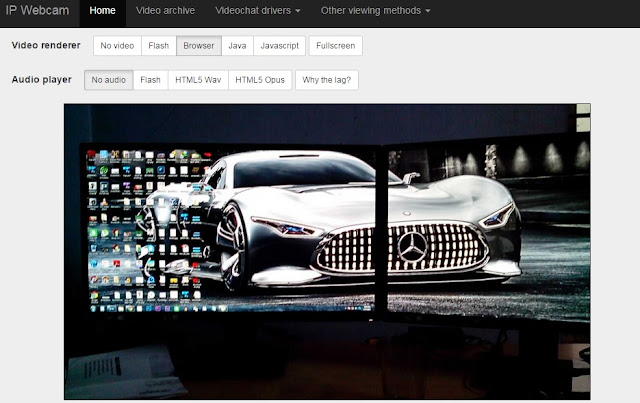Select Flash video renderer
The width and height of the screenshot is (640, 403).
pyautogui.click(x=159, y=46)
